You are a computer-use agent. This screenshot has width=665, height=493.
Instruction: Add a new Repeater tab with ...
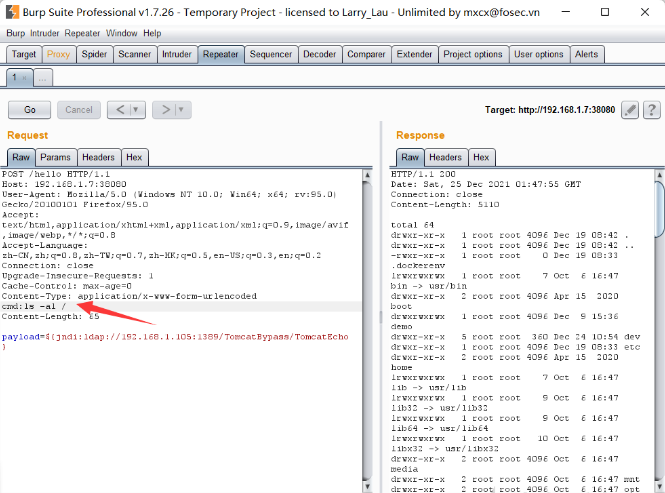coord(42,78)
